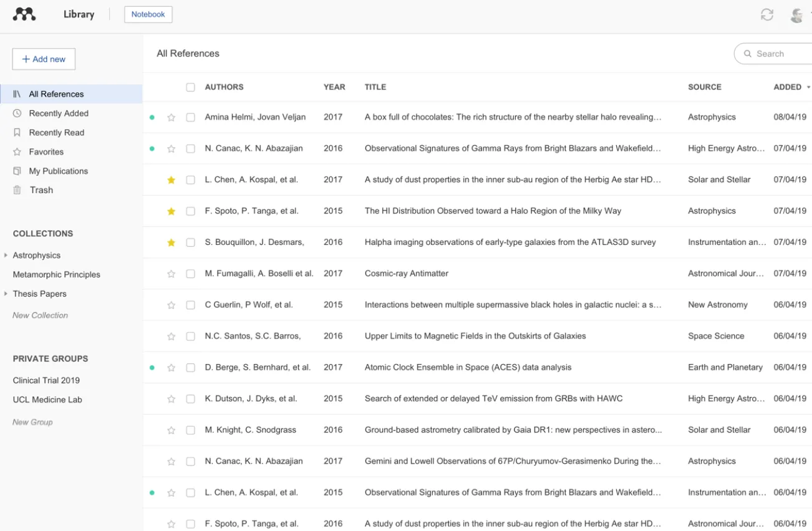Viewport: 812px width, 531px height.
Task: Open the user profile avatar
Action: pos(796,15)
